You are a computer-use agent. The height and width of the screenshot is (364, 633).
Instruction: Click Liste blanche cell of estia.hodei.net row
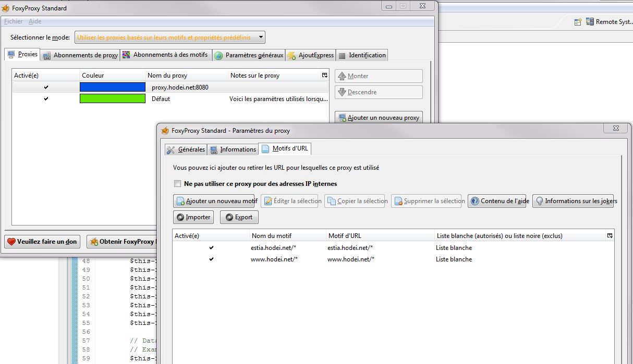(x=454, y=248)
